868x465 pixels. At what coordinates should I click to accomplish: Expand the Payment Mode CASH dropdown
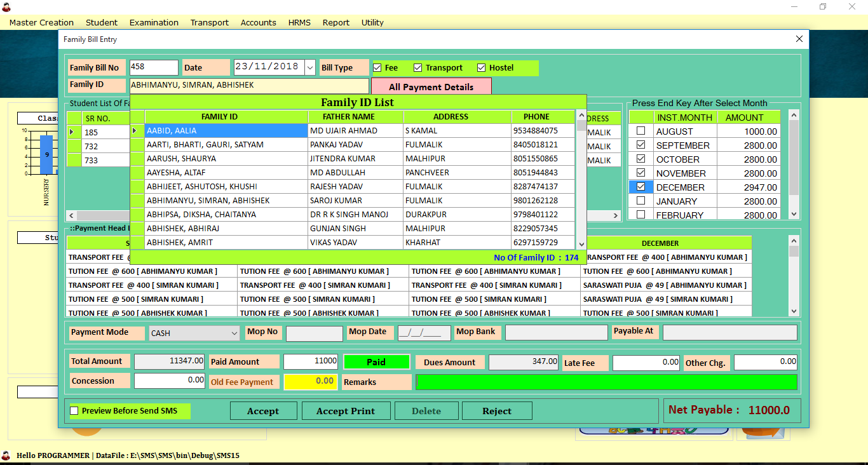point(233,333)
